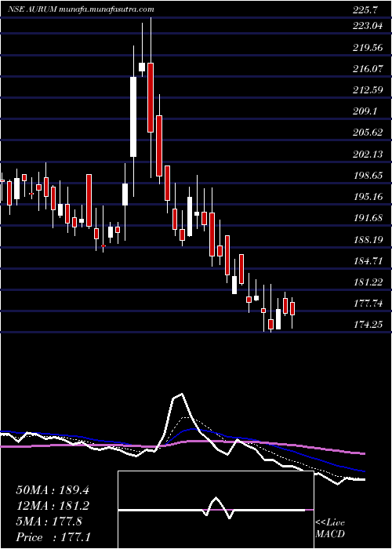This screenshot has width=392, height=549.
Task: Select the 223.04 price axis label
Action: (368, 26)
